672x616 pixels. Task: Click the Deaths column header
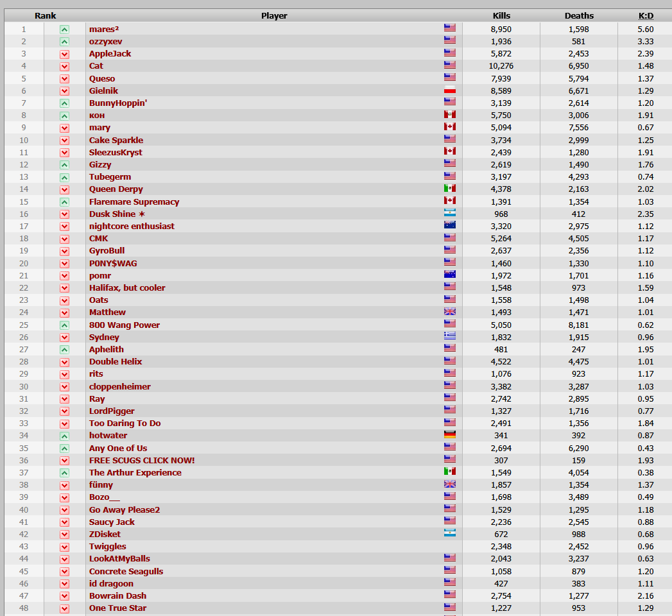[578, 16]
